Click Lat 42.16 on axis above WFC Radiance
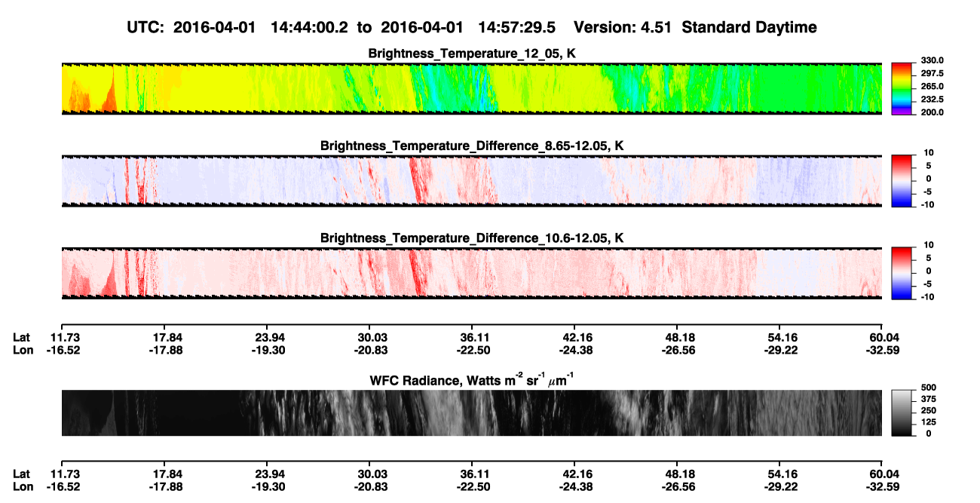Image resolution: width=980 pixels, height=503 pixels. (574, 337)
